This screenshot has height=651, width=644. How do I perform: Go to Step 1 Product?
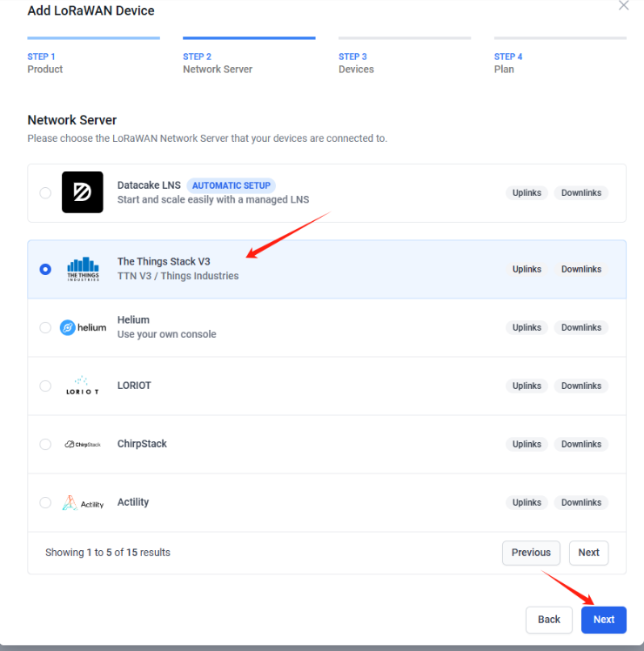coord(93,56)
